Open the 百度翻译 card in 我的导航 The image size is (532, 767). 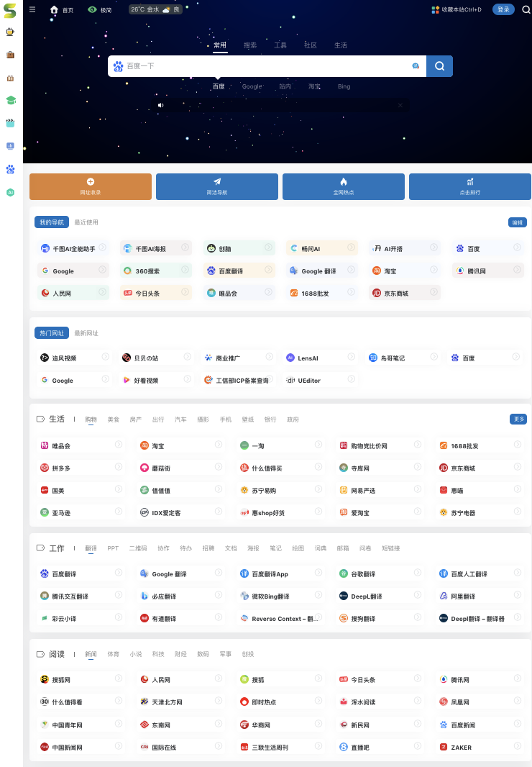tap(239, 271)
